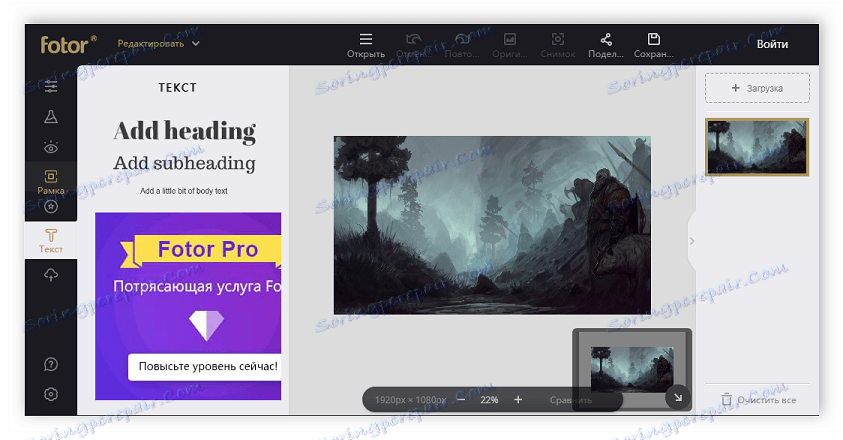Click the fotor logo
The height and width of the screenshot is (440, 843).
click(68, 44)
